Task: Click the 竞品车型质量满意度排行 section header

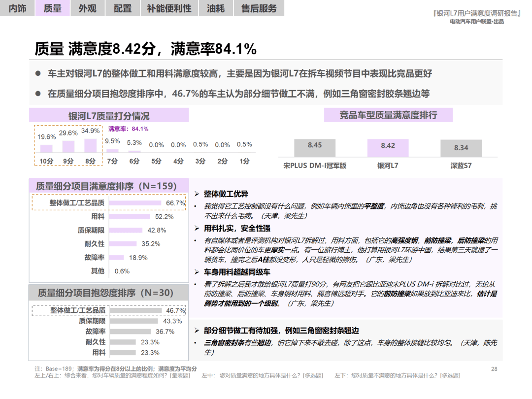Action: pos(388,115)
